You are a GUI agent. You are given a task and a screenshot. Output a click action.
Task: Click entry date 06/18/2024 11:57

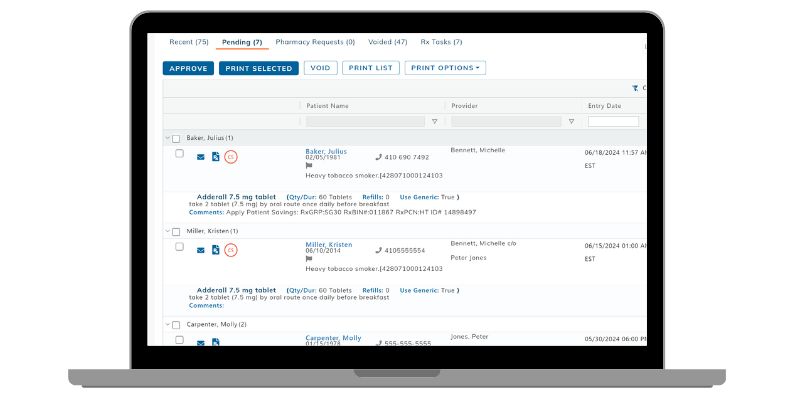[615, 152]
